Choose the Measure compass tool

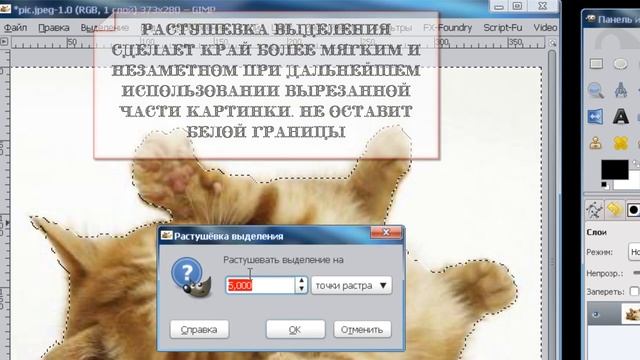(621, 90)
